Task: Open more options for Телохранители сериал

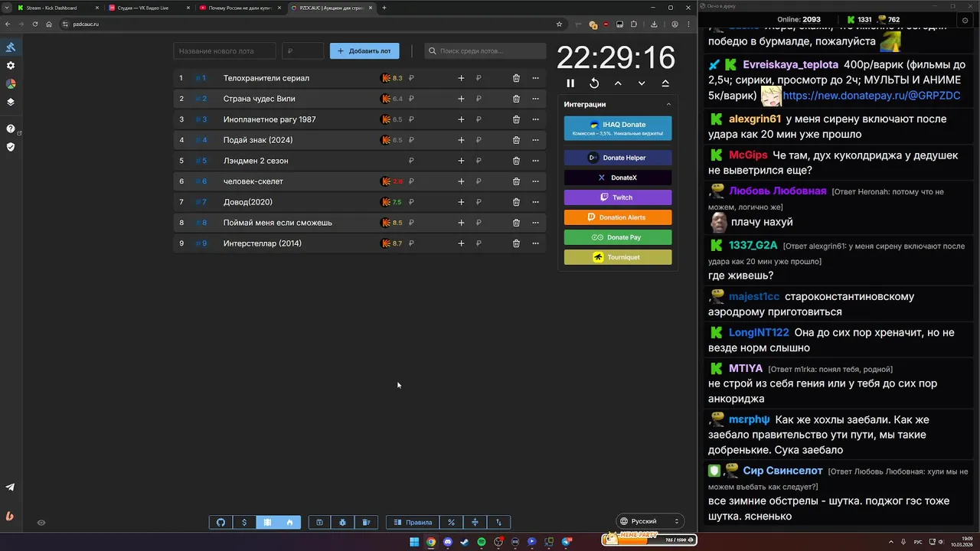Action: click(x=535, y=78)
